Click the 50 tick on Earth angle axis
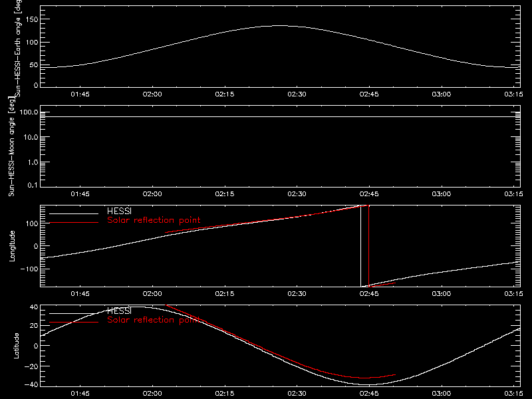532x399 pixels. pos(34,65)
